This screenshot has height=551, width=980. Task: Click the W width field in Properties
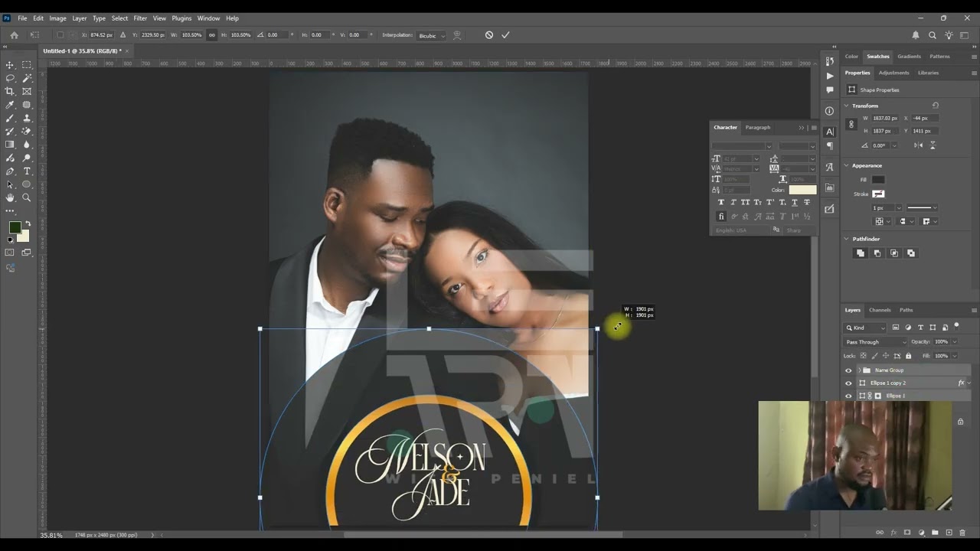884,119
